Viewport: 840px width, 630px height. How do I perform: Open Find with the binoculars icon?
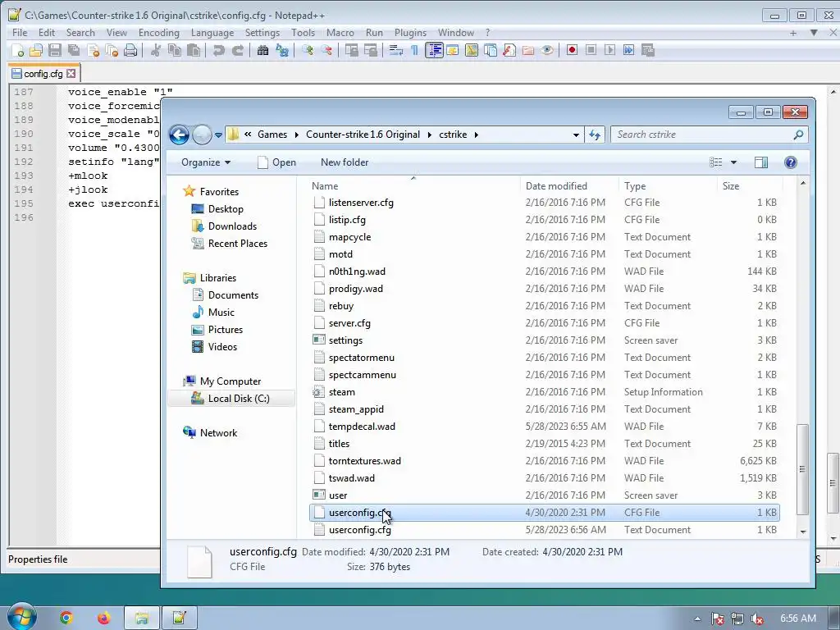(x=262, y=50)
